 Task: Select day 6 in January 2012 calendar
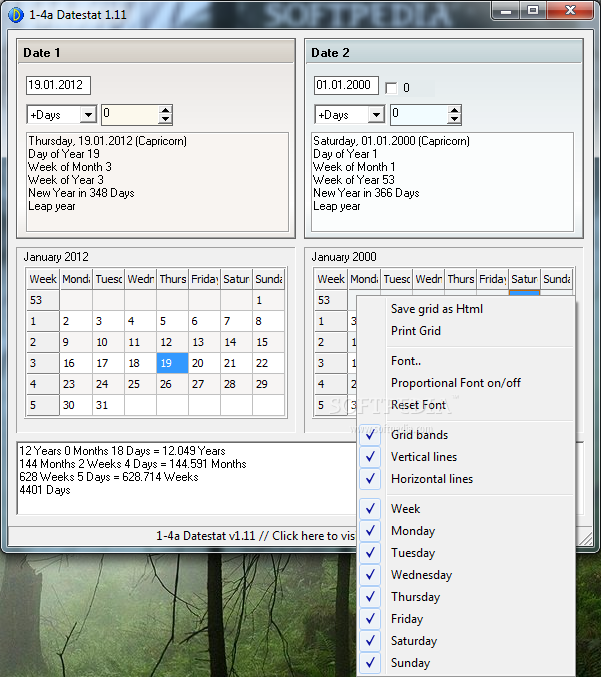204,321
